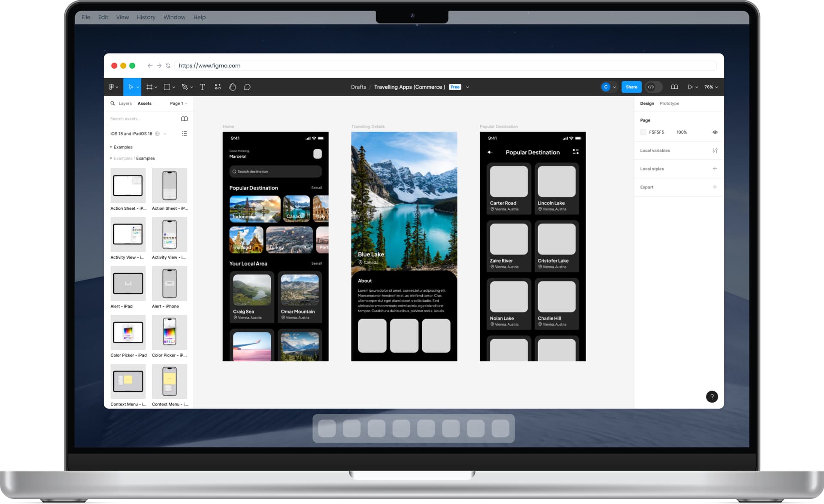Select the Frame tool
The image size is (824, 504).
149,87
